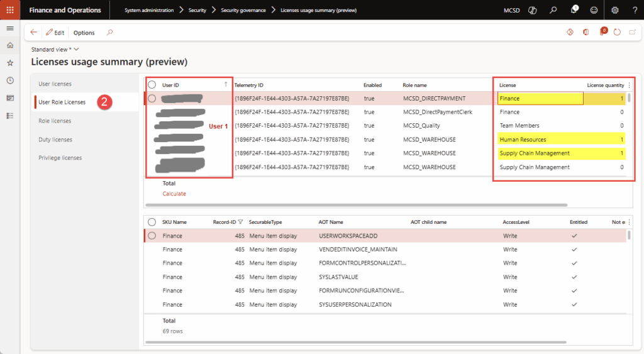Select the MCSD_DIRECTPAYMENT row circle
This screenshot has height=354, width=644.
click(x=152, y=98)
